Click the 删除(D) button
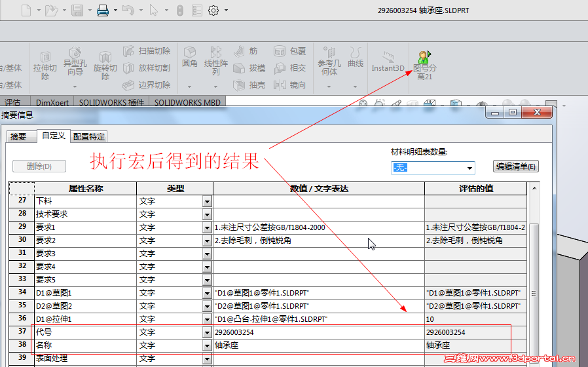 pyautogui.click(x=39, y=166)
